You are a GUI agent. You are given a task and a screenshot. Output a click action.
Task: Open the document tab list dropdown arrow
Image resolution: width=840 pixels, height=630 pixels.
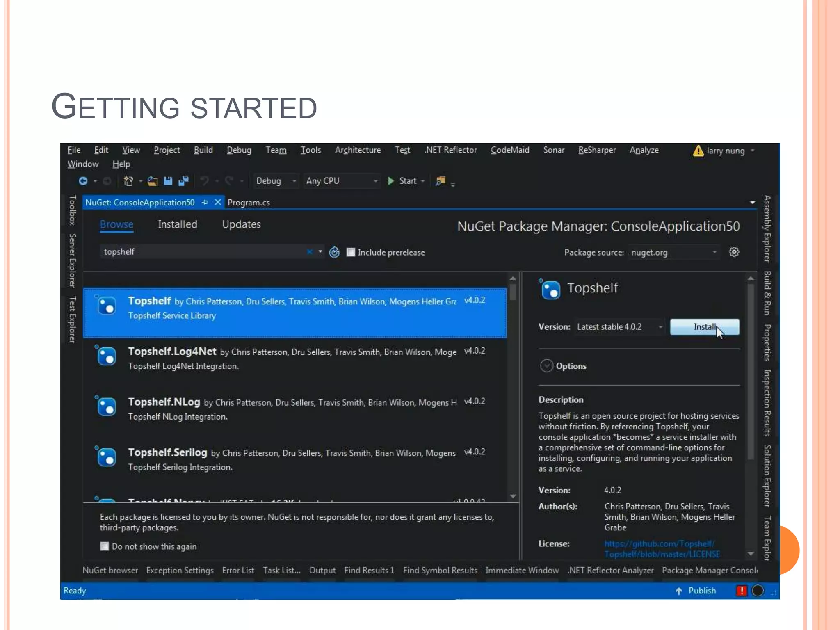(x=752, y=203)
